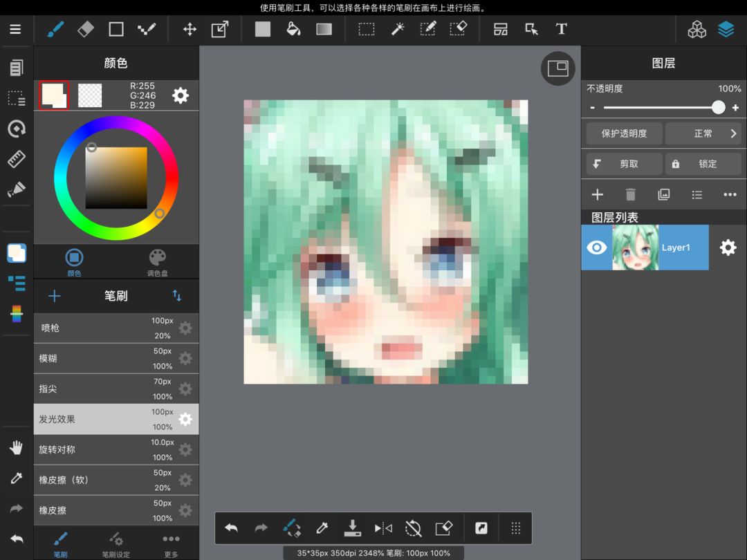This screenshot has height=560, width=747.
Task: Activate the Move tool
Action: point(189,29)
